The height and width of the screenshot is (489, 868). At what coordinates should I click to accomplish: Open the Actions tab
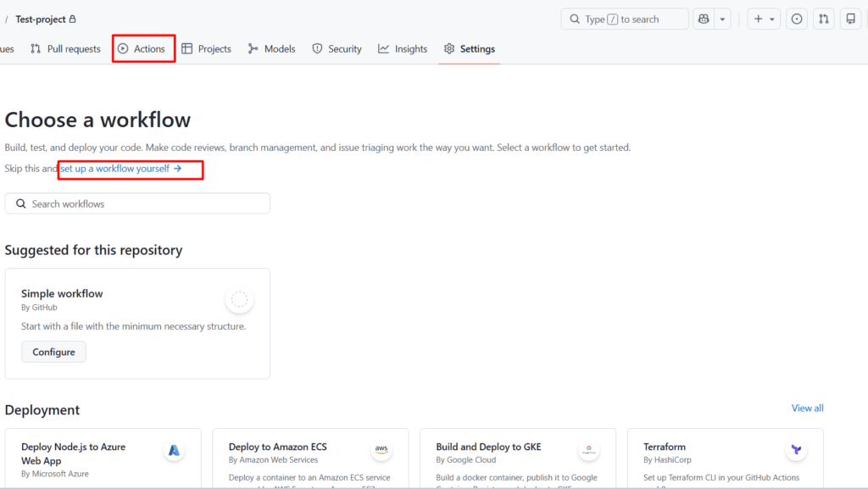[x=143, y=48]
